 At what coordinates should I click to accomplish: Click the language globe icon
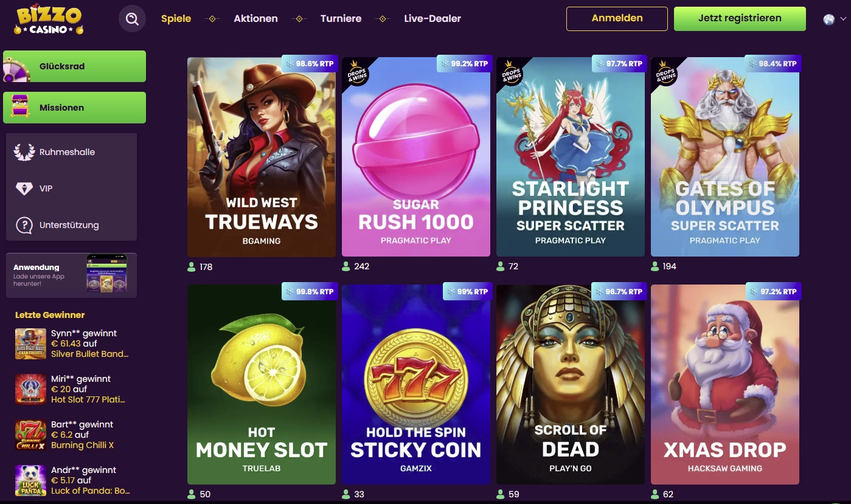(x=828, y=18)
